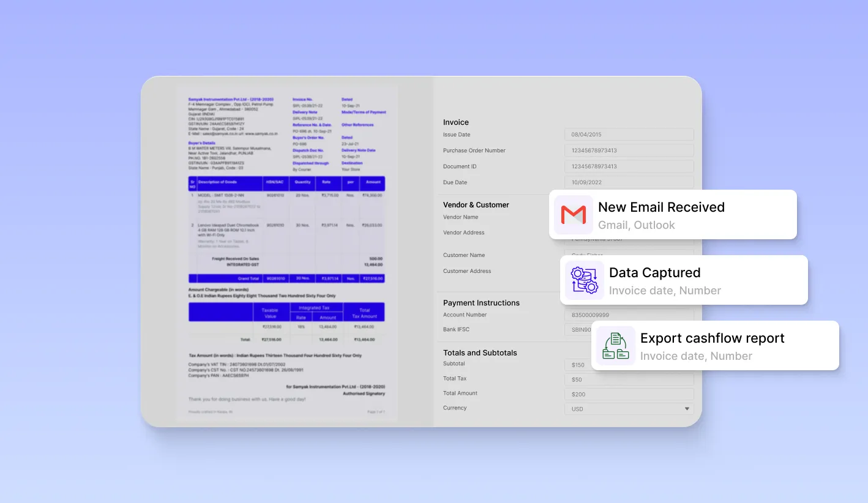Click the Gmail icon on New Email Received card

(x=573, y=215)
